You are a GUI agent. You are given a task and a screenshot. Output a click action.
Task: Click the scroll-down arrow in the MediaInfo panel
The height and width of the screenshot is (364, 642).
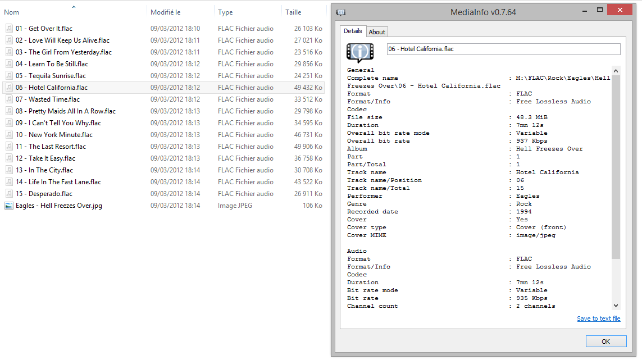tap(616, 306)
